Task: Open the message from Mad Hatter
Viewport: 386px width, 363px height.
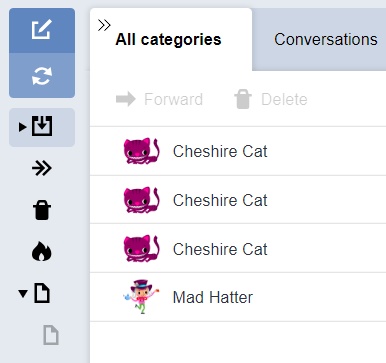Action: [x=238, y=297]
